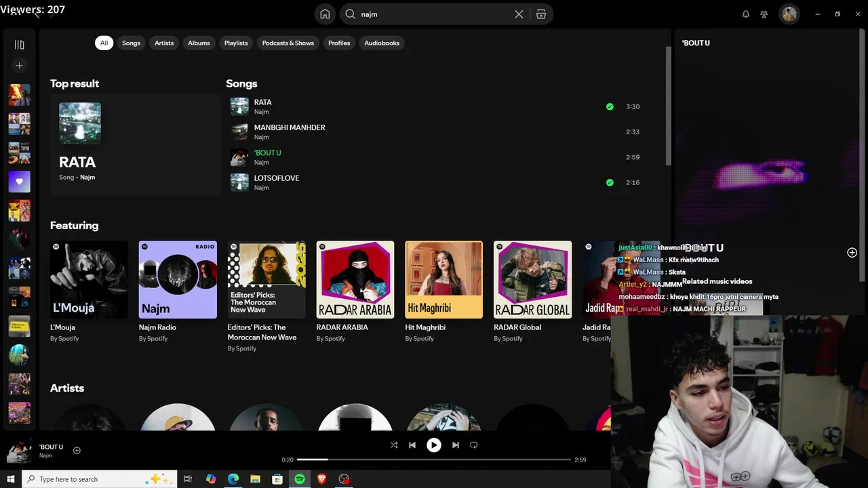
Task: Open the Windows Start menu
Action: click(10, 479)
